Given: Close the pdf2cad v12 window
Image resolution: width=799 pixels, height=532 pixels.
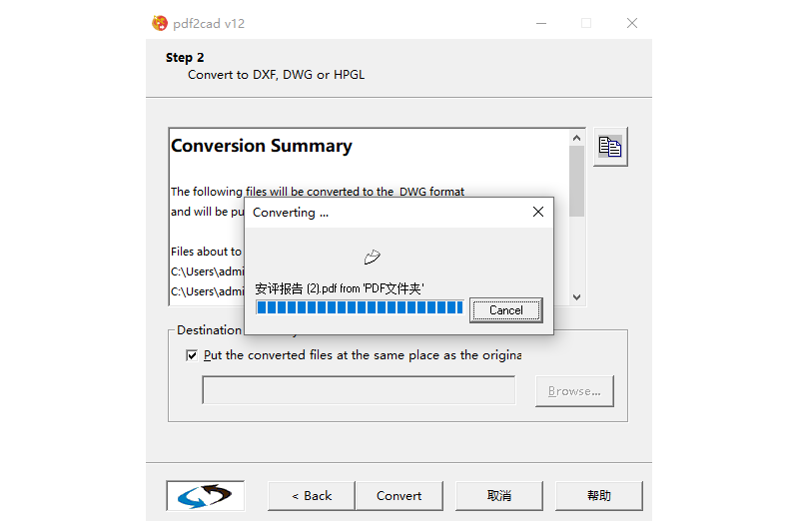Looking at the screenshot, I should coord(632,23).
